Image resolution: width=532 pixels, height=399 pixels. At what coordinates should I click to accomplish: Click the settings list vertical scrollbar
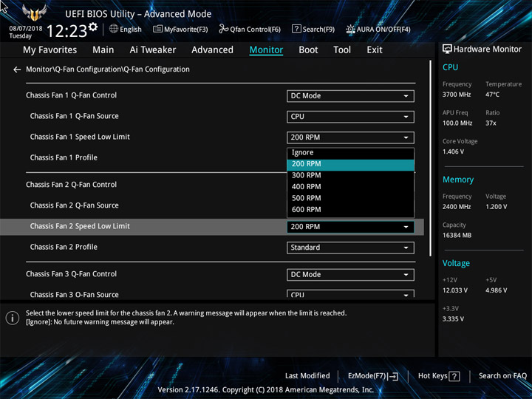(431, 158)
